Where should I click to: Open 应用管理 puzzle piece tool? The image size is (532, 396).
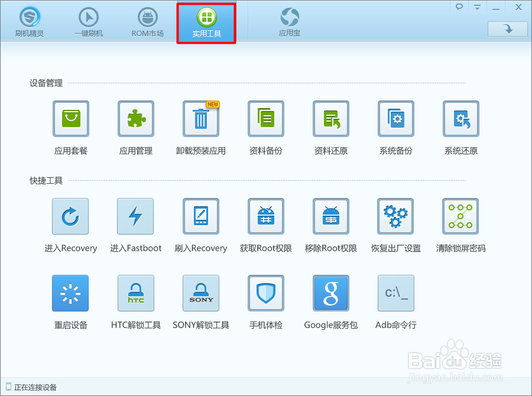point(136,119)
